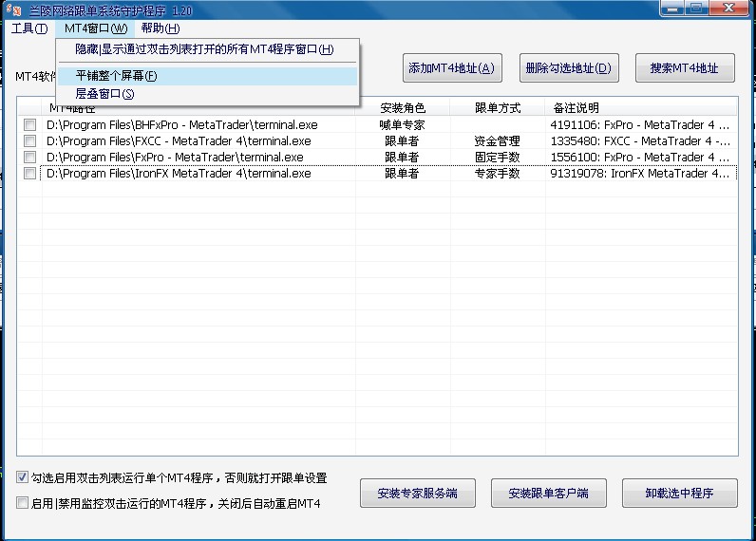Uncheck 勾选启用双击列表运行单个MT4程序 option

(x=22, y=477)
